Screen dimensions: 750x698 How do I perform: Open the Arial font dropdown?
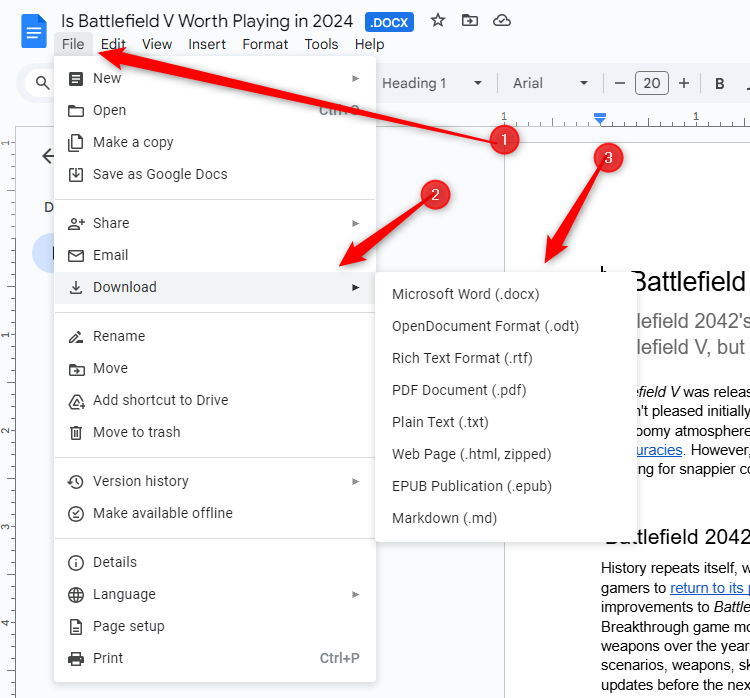(550, 83)
